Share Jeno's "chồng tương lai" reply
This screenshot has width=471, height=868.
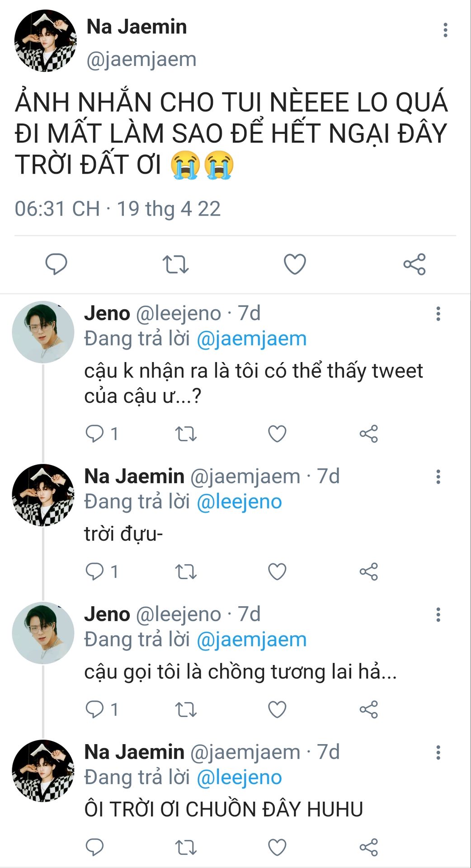(368, 709)
